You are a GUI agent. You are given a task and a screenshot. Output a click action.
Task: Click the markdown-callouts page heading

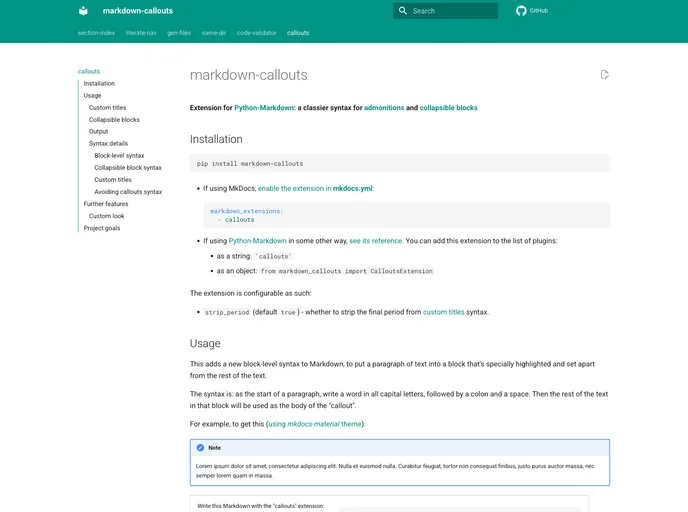click(x=248, y=75)
